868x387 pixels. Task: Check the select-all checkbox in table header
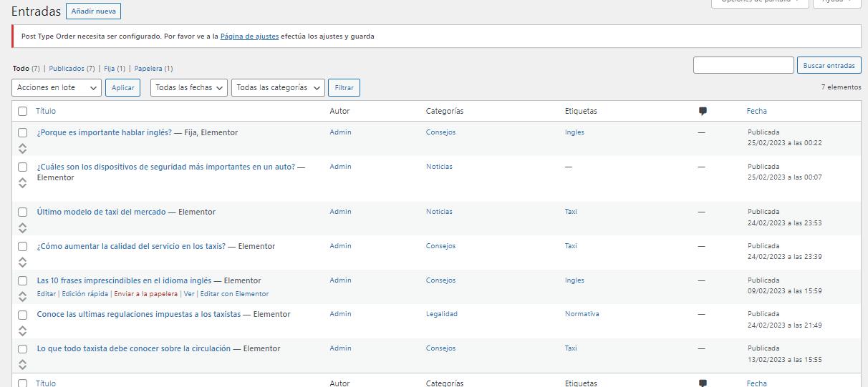point(23,111)
